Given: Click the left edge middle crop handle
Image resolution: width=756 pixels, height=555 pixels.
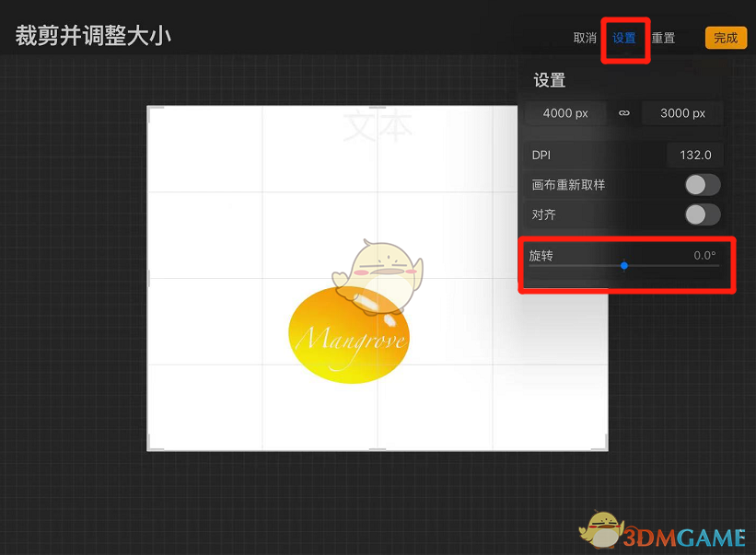Looking at the screenshot, I should (x=149, y=278).
